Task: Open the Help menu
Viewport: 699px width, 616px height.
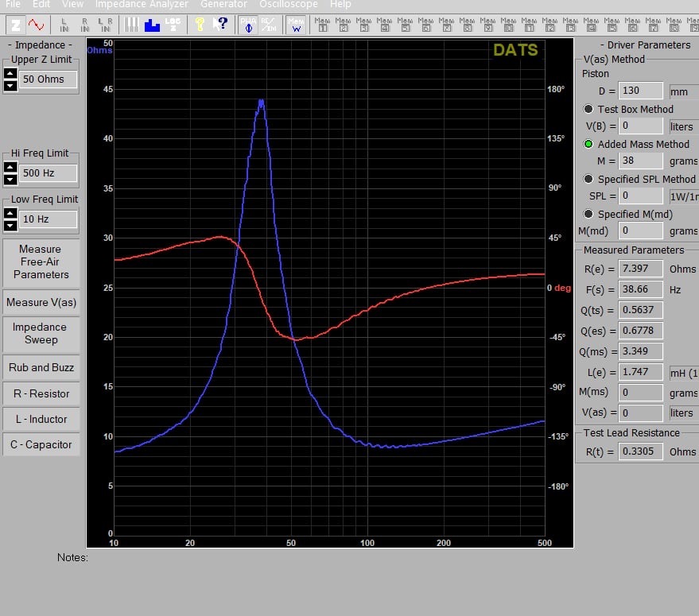Action: pos(340,5)
